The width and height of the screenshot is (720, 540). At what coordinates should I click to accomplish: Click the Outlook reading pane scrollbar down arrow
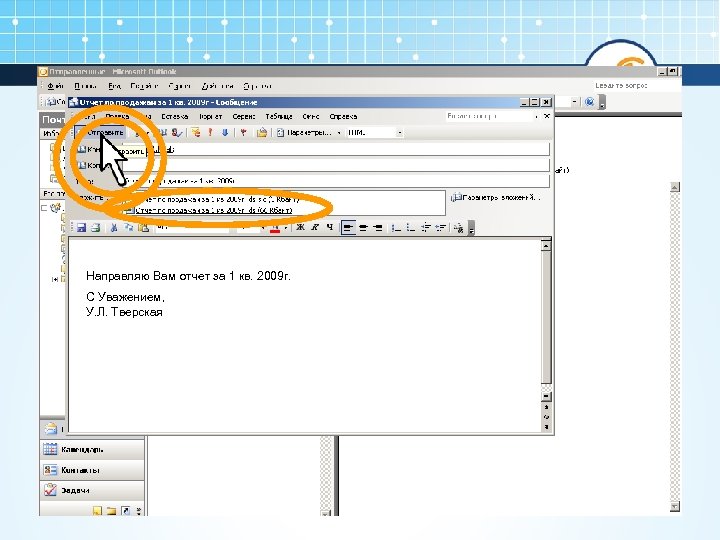point(675,506)
